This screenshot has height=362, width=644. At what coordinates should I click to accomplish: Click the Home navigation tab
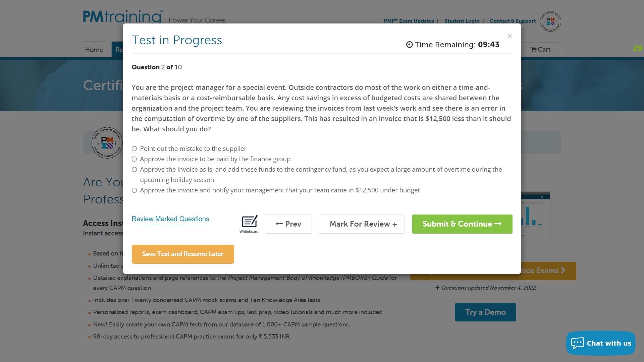point(94,50)
